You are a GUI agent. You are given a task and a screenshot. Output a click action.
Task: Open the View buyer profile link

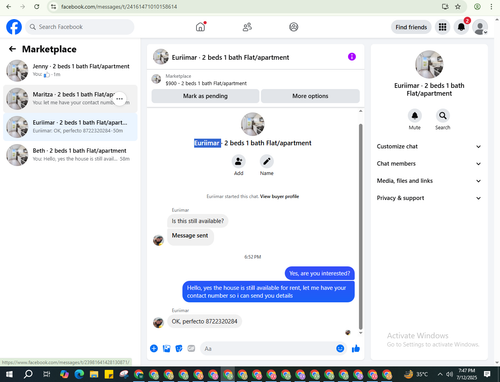pos(279,196)
